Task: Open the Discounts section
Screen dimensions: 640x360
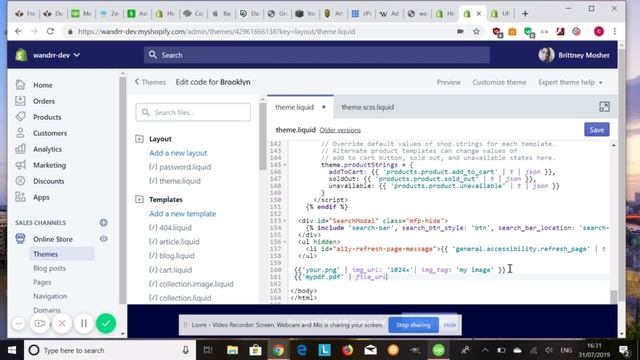Action: 49,181
